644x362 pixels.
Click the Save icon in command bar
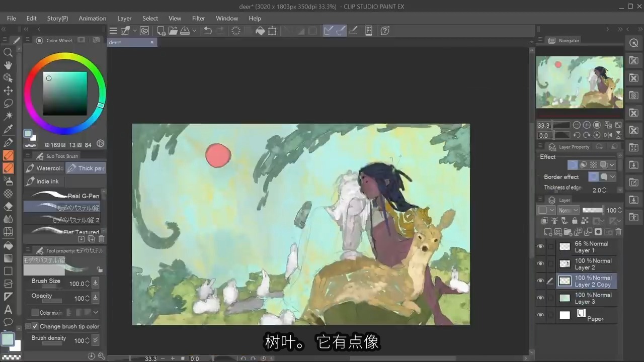pos(185,31)
